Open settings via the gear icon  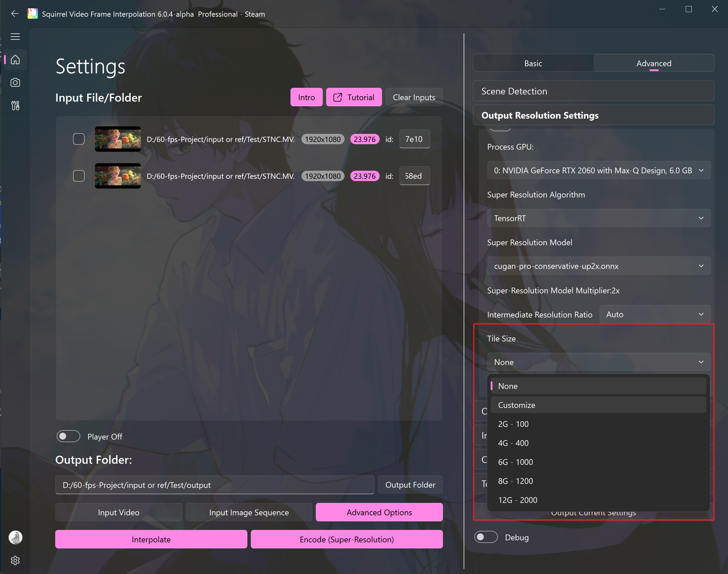15,560
